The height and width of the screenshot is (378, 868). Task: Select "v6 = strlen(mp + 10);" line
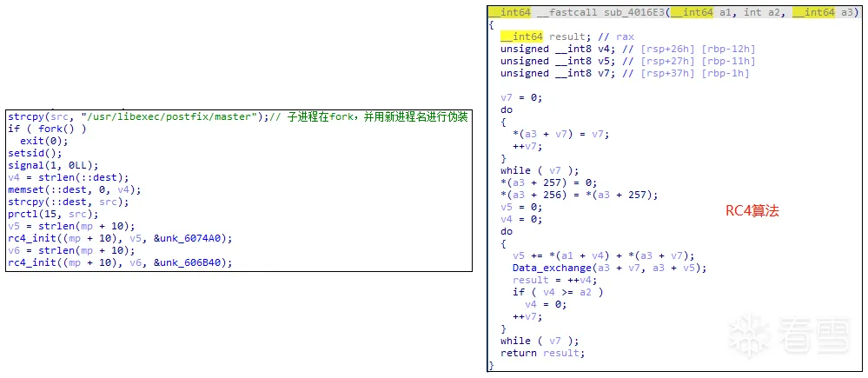click(x=71, y=251)
